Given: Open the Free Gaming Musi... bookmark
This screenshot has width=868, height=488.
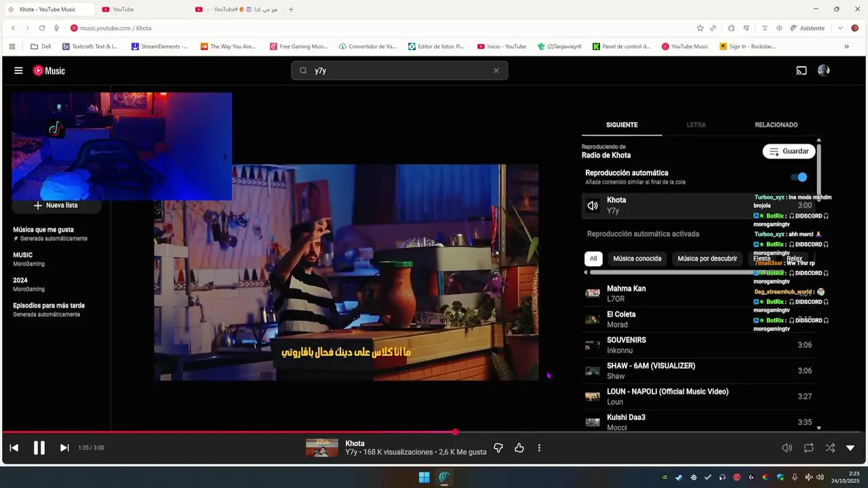Looking at the screenshot, I should coord(298,47).
